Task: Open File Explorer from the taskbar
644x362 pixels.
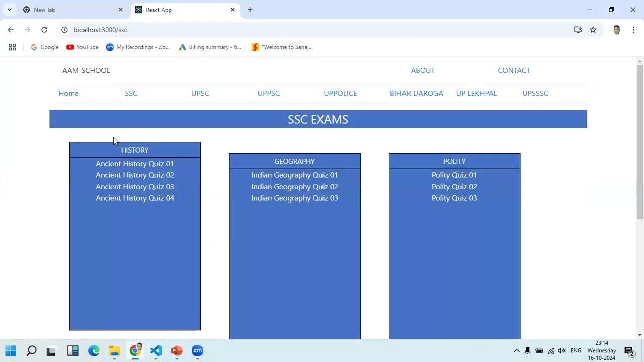Action: pos(114,351)
